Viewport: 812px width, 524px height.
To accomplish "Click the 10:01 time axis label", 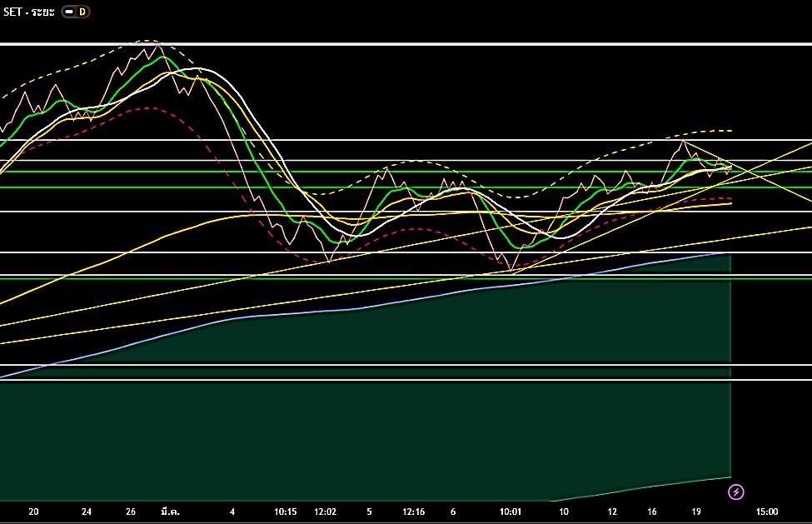I will click(x=511, y=512).
